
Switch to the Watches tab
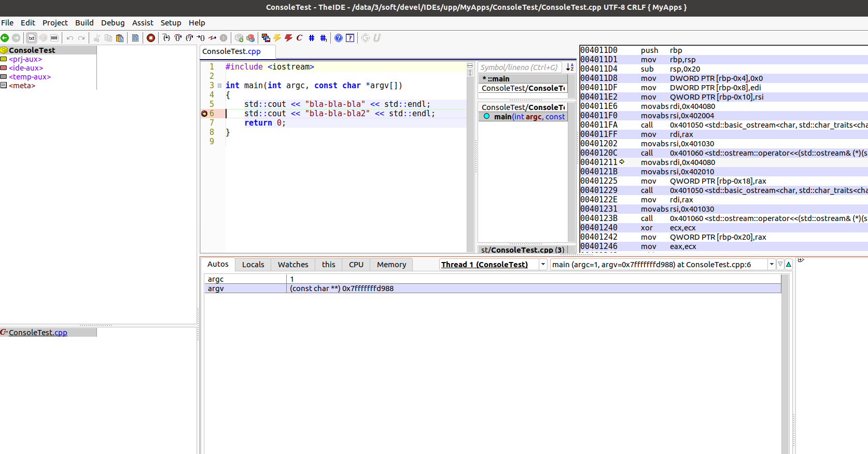pos(293,265)
